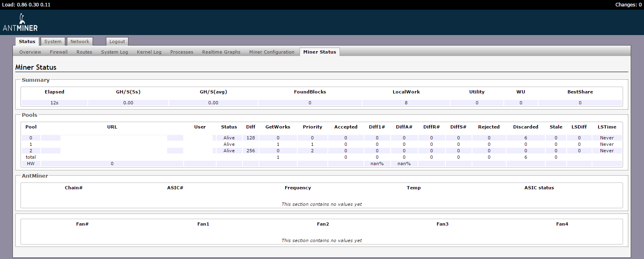Click the LocalWork value 8
Viewport: 644px width, 259px height.
coord(406,103)
